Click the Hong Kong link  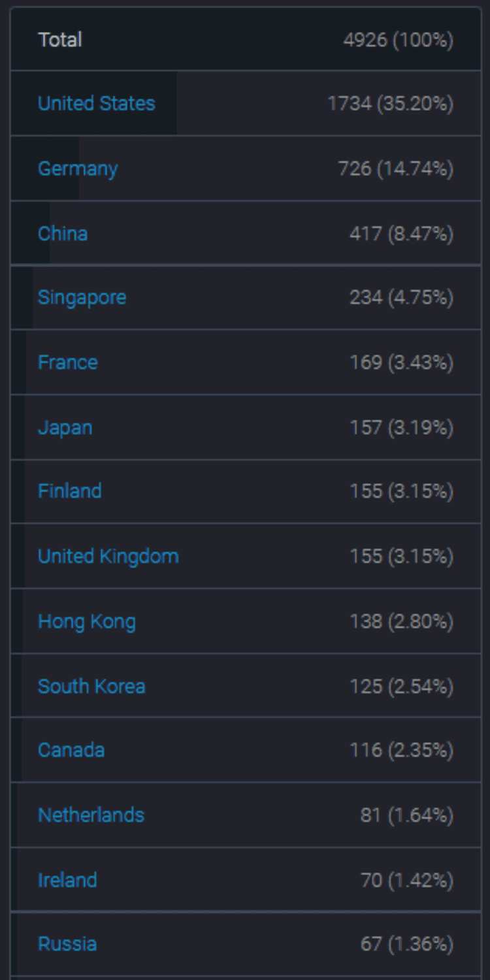tap(87, 621)
